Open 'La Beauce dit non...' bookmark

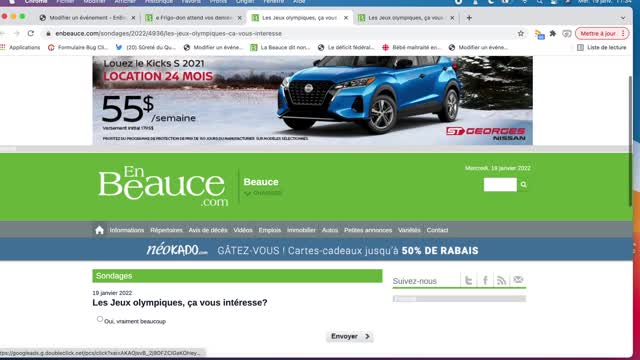tap(280, 47)
